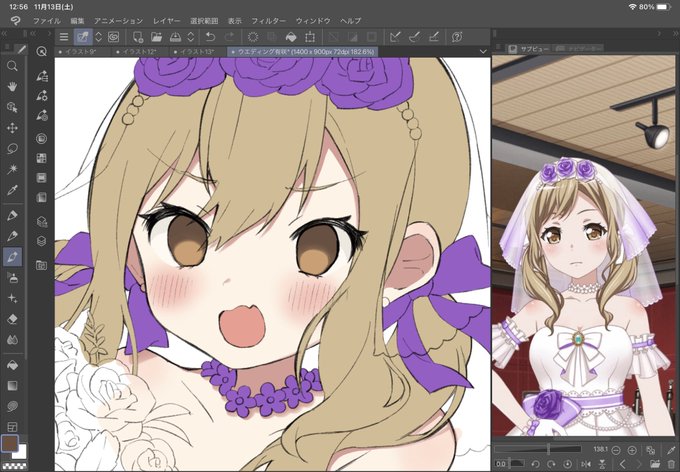Open the layers palette stack icon
Image resolution: width=680 pixels, height=472 pixels.
42,241
